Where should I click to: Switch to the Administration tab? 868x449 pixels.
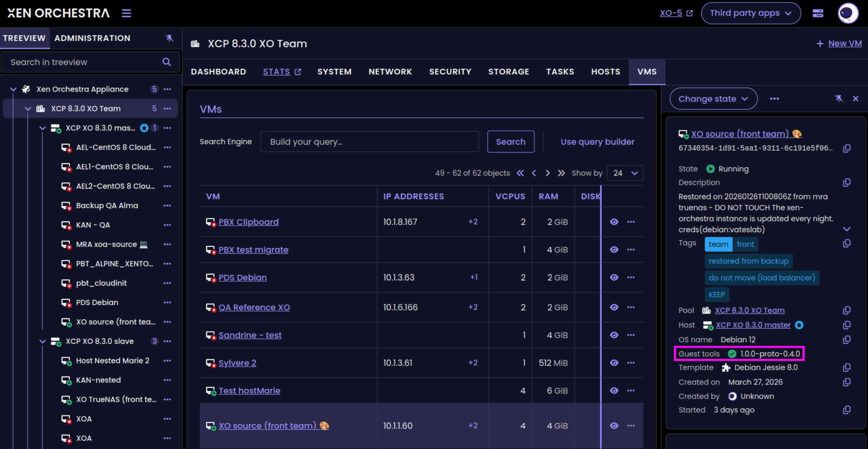pyautogui.click(x=92, y=38)
